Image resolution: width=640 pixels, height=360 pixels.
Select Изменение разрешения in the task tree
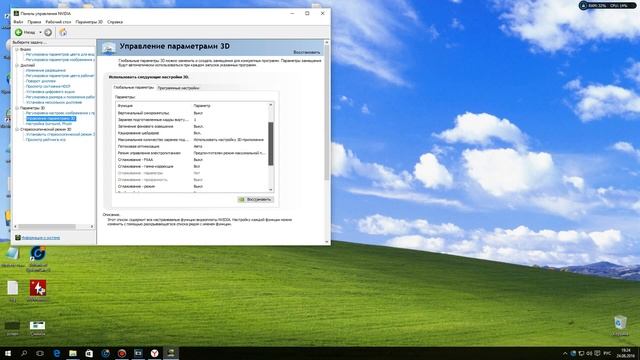[45, 71]
